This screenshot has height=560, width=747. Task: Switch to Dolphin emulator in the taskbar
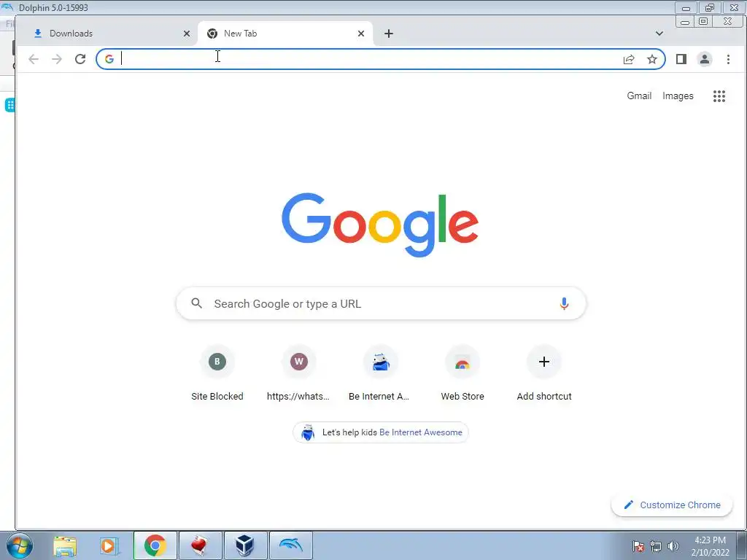(290, 545)
